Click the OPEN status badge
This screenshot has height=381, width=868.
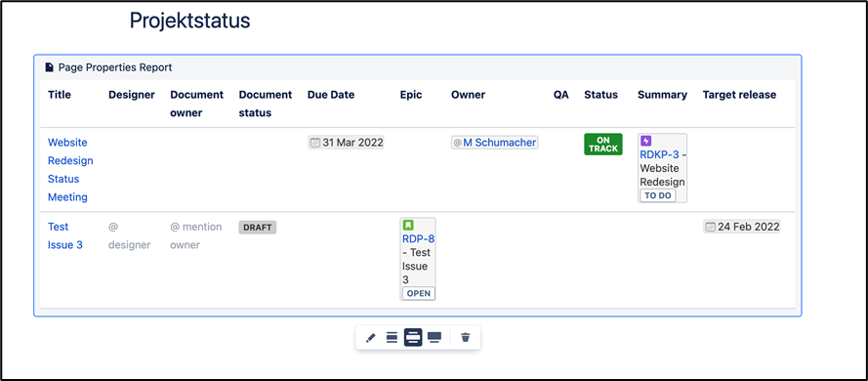pos(419,293)
